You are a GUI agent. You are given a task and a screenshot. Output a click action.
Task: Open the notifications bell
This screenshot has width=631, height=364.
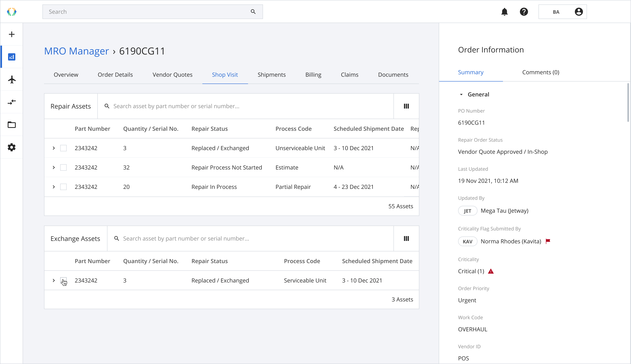tap(504, 12)
